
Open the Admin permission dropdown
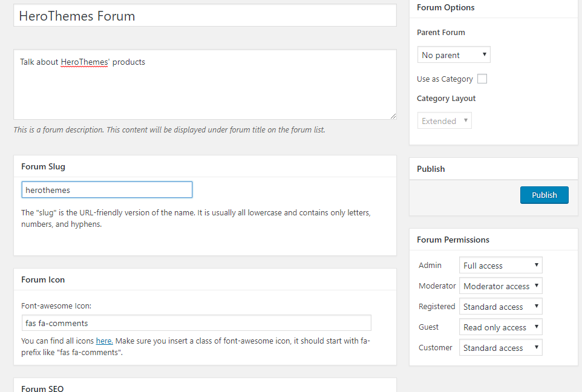(x=501, y=265)
